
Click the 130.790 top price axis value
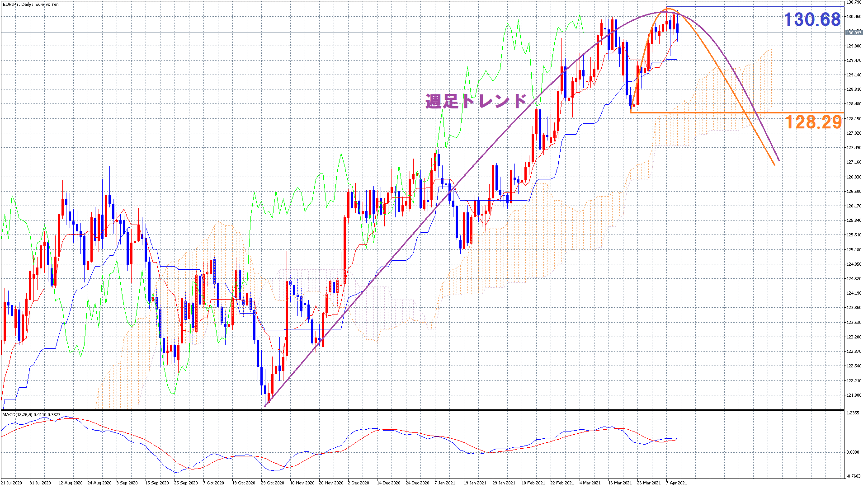[854, 3]
